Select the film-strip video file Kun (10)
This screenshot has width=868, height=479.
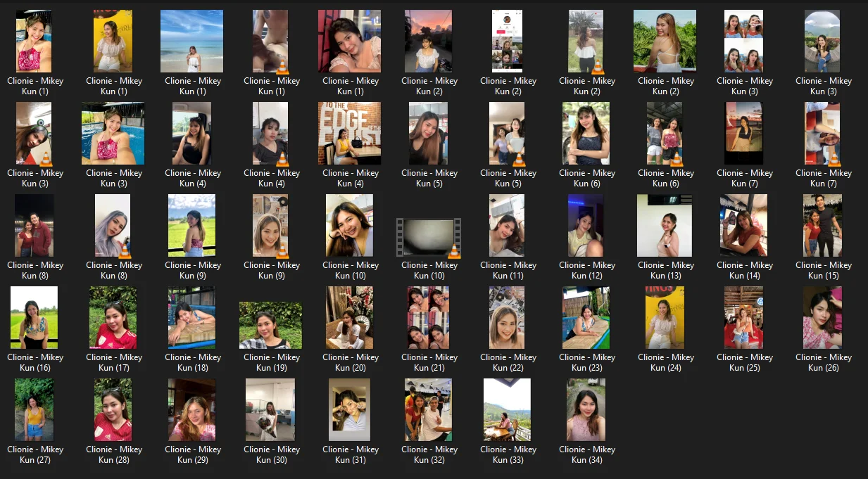coord(428,238)
